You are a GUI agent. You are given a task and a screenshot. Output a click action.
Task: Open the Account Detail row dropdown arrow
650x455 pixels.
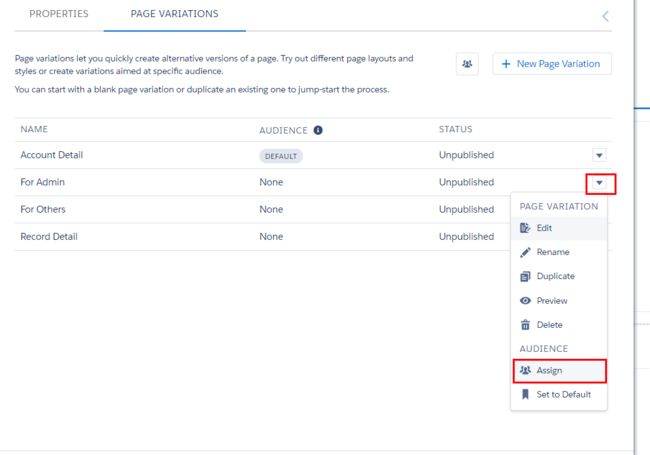point(599,155)
